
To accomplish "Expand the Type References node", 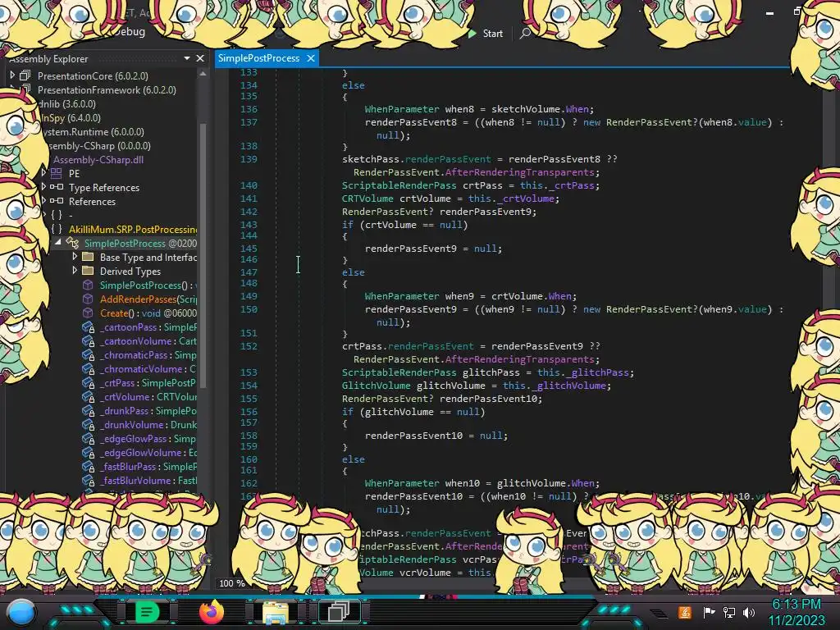I will [44, 187].
